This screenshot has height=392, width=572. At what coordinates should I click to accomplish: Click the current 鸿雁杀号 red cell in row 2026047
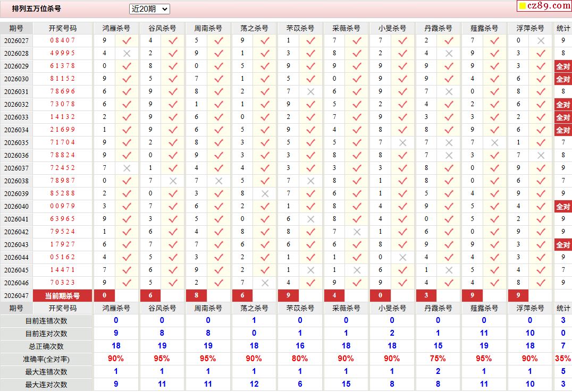pyautogui.click(x=104, y=296)
